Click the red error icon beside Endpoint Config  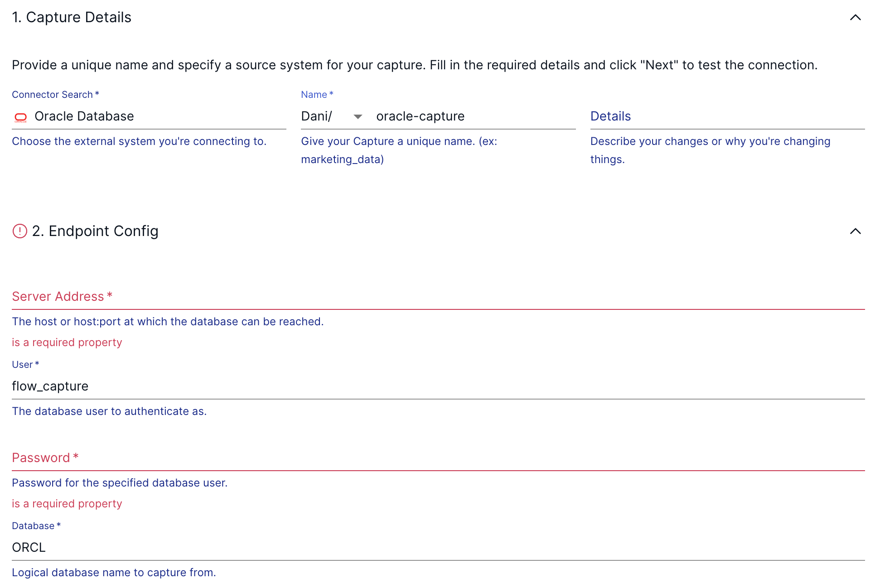[x=20, y=231]
